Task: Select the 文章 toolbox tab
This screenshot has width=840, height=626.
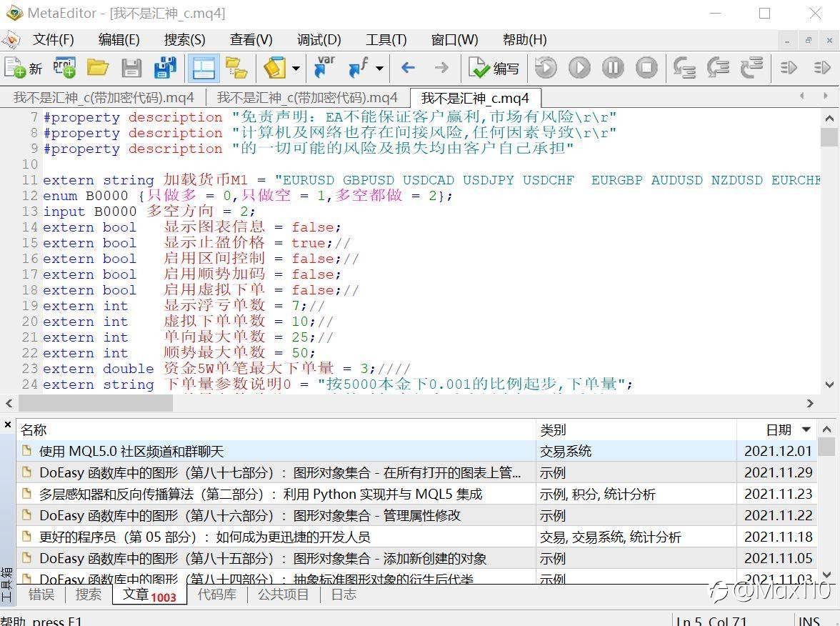Action: click(149, 595)
